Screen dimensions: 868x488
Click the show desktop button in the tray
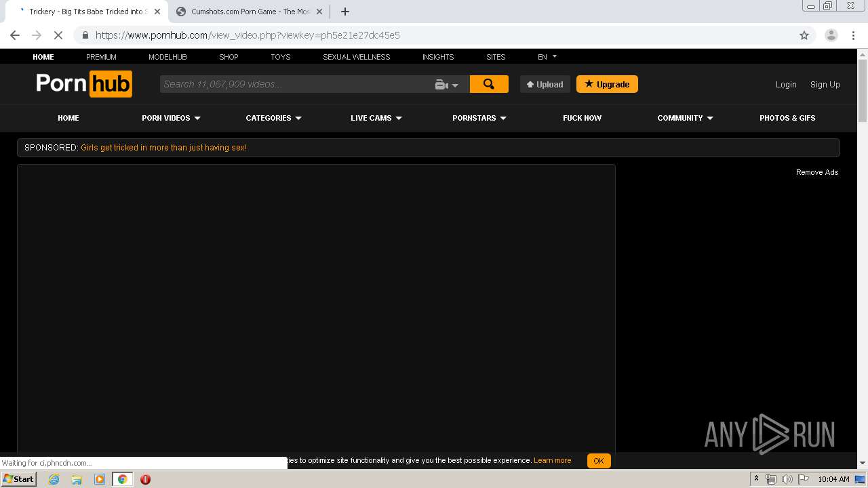coord(861,479)
